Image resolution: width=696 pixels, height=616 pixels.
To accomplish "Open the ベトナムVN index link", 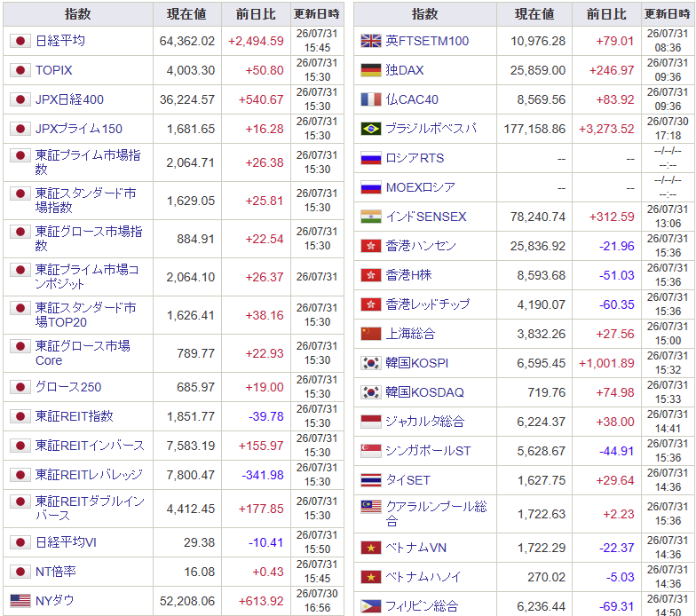I will tap(415, 548).
